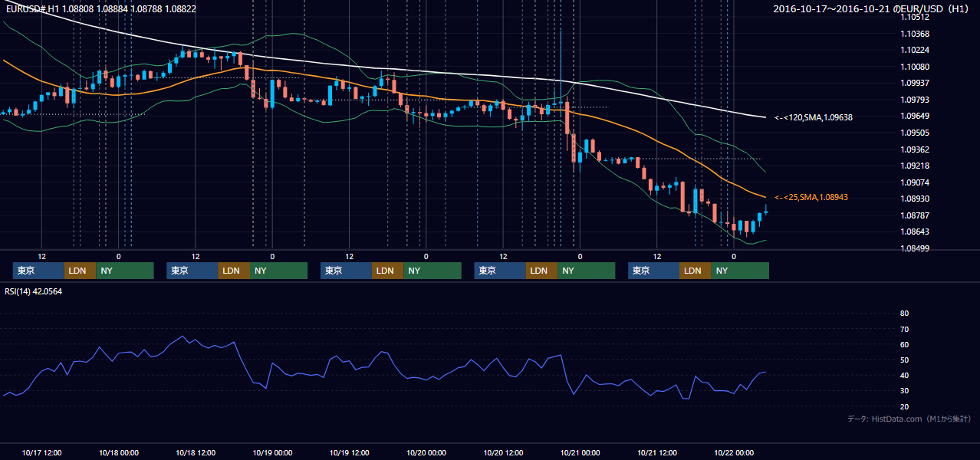The image size is (980, 460).
Task: Click the LDN session box for 10/17
Action: pyautogui.click(x=80, y=271)
